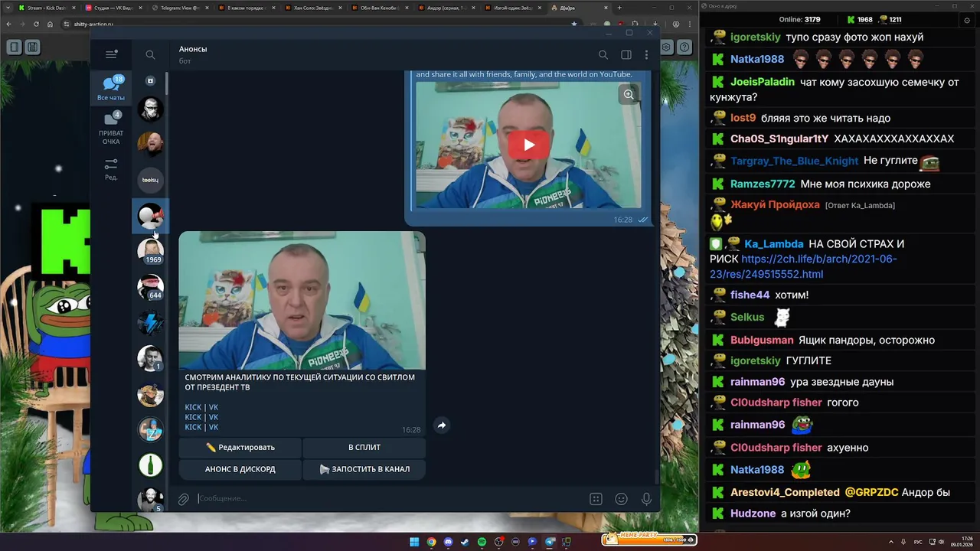Screen dimensions: 980x551
Task: Play the YouTube video preview
Action: pos(528,145)
